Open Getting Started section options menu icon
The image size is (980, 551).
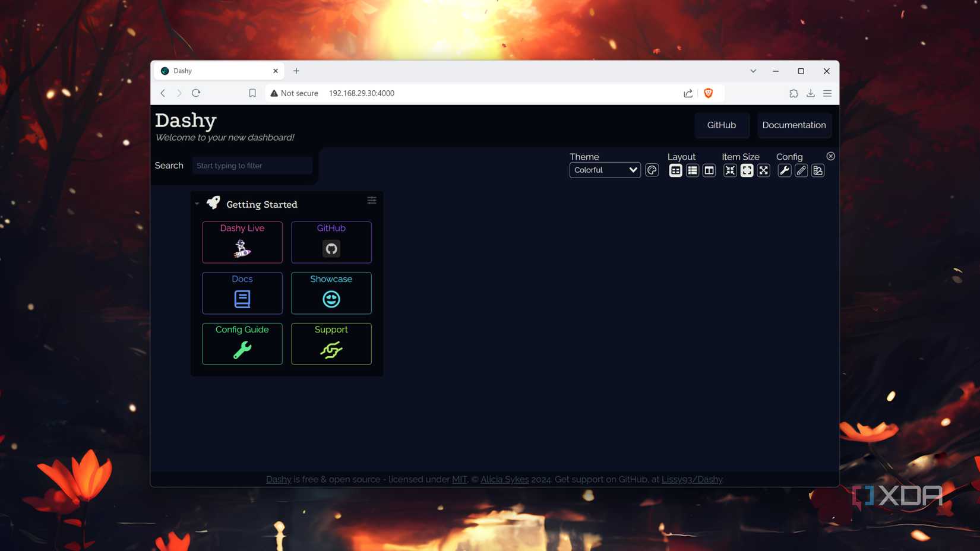coord(372,200)
